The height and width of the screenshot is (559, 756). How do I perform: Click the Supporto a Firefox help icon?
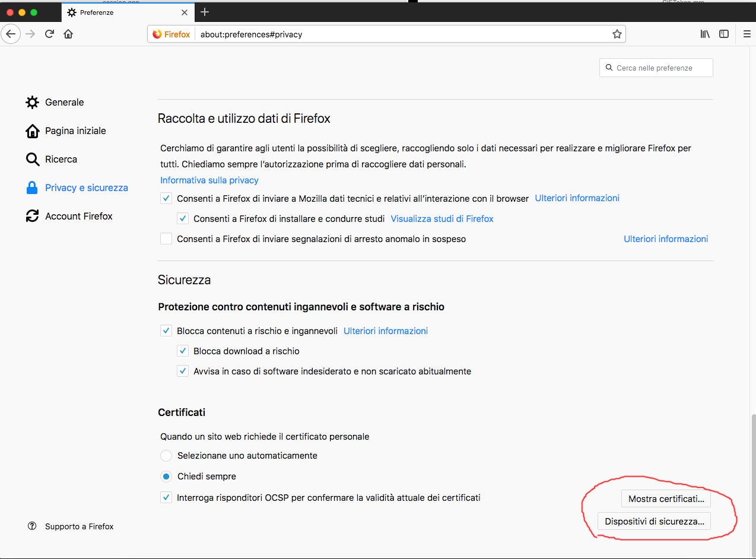tap(32, 526)
